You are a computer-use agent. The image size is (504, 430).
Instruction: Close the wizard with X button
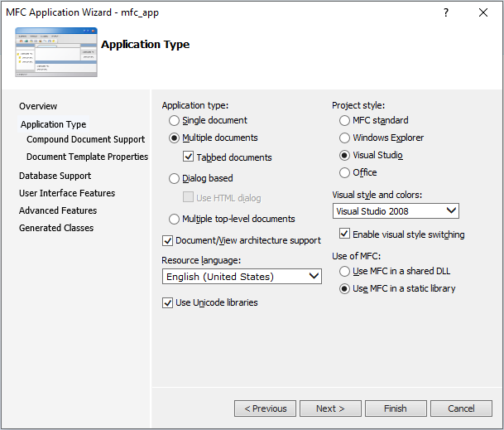483,12
